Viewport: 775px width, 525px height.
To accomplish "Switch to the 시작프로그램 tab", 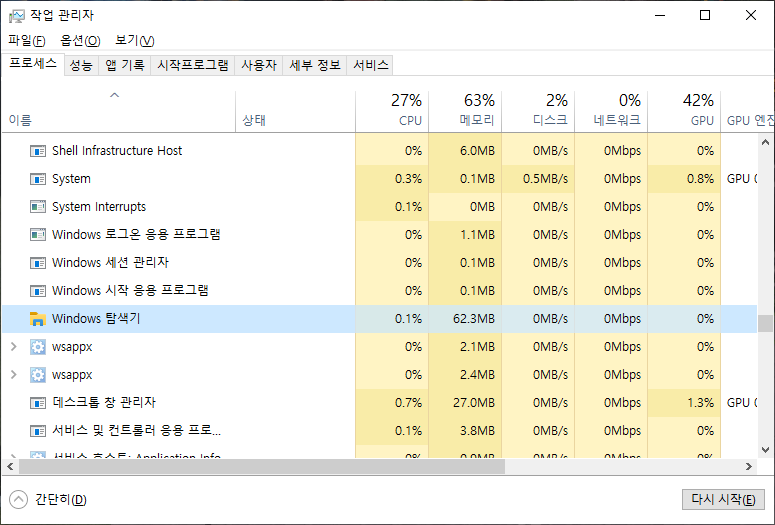I will tap(193, 65).
